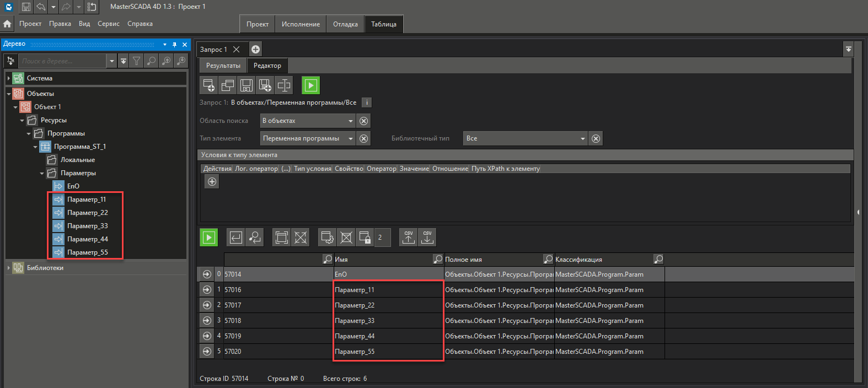Click the query info 'i' button
868x388 pixels.
(367, 103)
